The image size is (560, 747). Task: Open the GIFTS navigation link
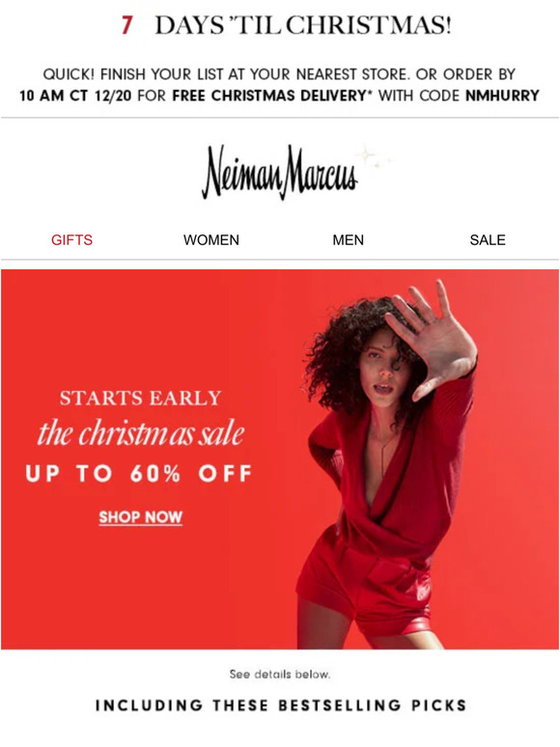[x=71, y=239]
